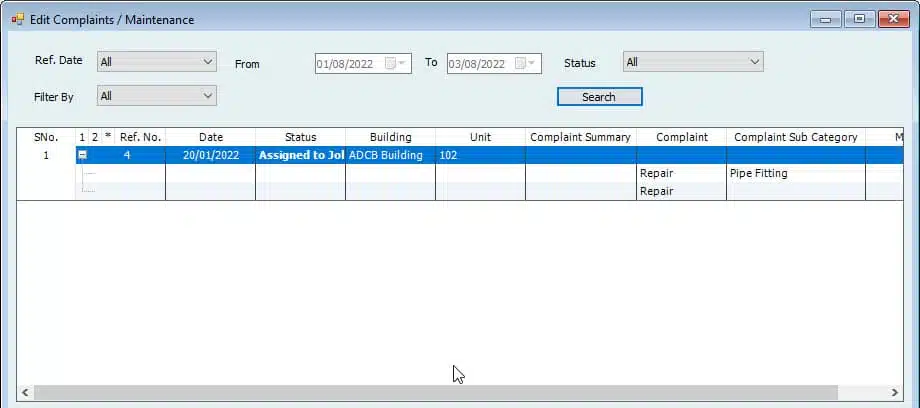Screen dimensions: 920x408
Task: Select the Pipe Fitting sub category cell
Action: (x=795, y=173)
